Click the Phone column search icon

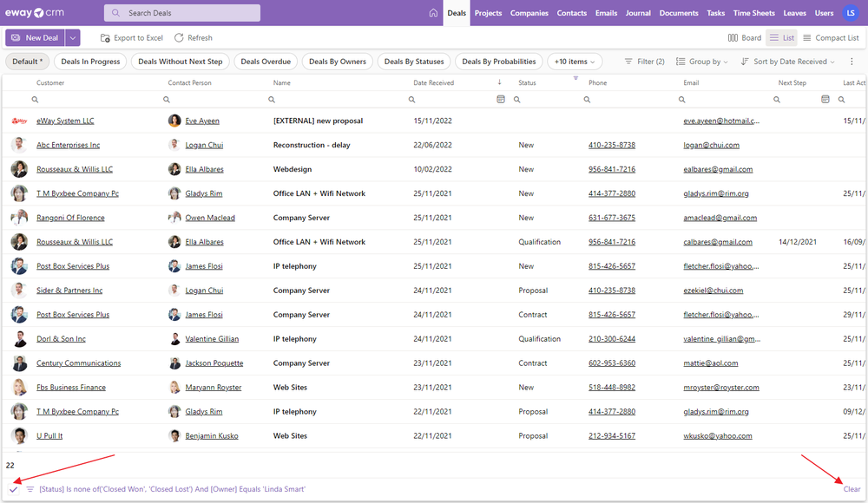587,100
